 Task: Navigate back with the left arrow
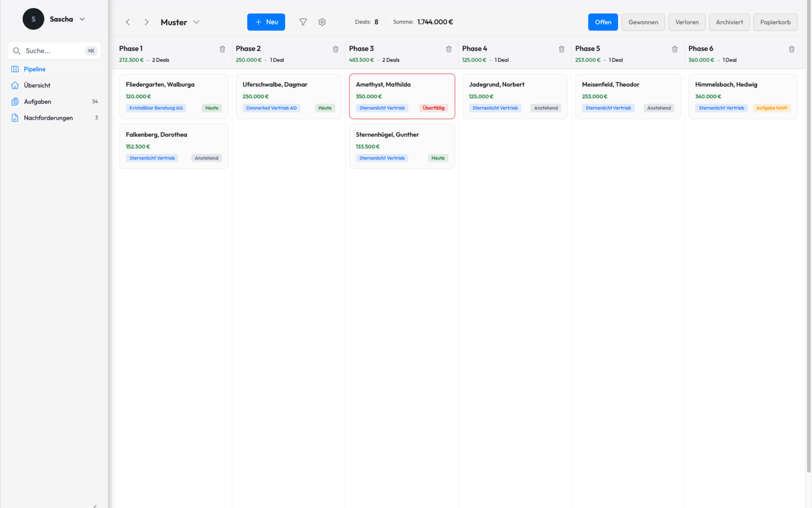[x=128, y=22]
